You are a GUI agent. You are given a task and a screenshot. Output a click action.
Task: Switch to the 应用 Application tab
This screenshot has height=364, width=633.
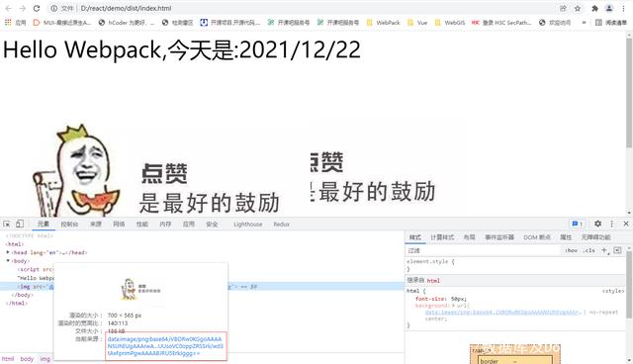tap(189, 225)
